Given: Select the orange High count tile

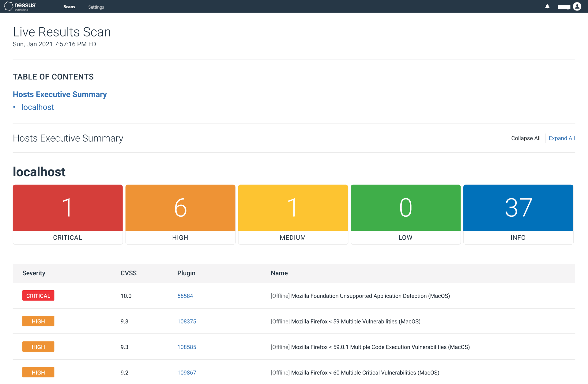Looking at the screenshot, I should 180,214.
